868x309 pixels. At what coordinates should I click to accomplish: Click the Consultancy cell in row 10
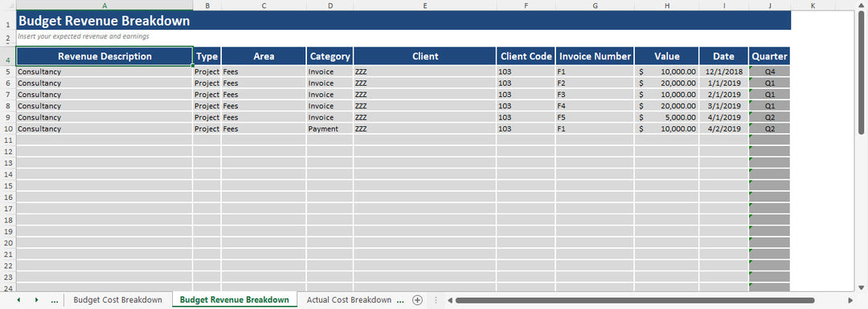pyautogui.click(x=104, y=128)
